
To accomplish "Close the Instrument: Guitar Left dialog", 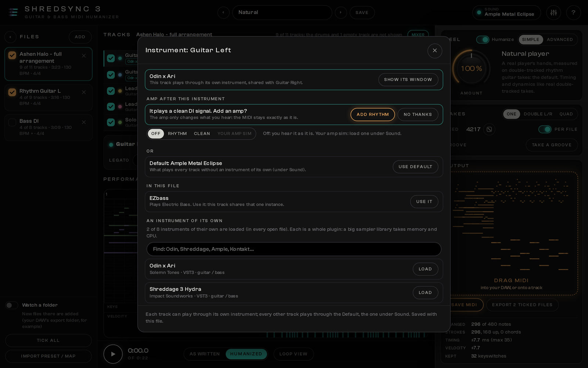I will pos(435,50).
